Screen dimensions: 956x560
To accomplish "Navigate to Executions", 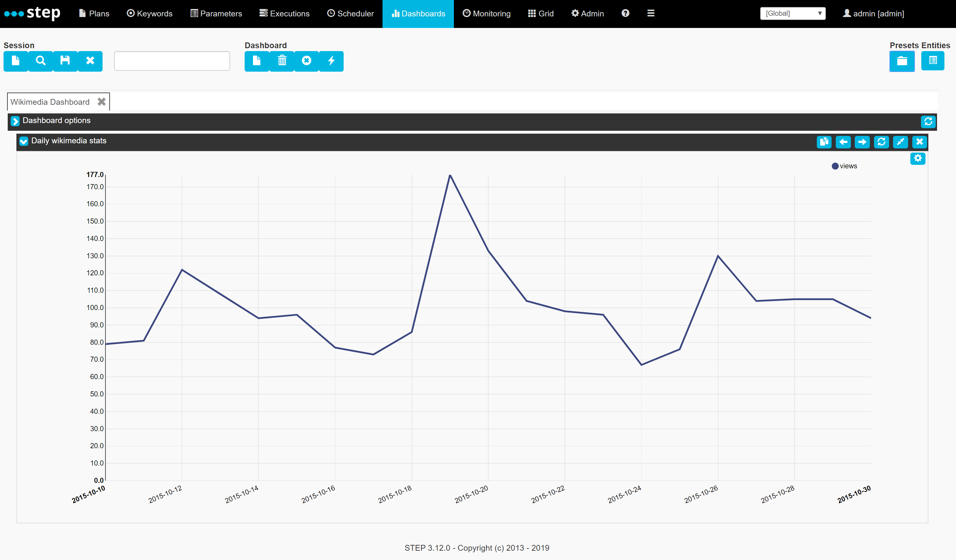I will point(284,13).
